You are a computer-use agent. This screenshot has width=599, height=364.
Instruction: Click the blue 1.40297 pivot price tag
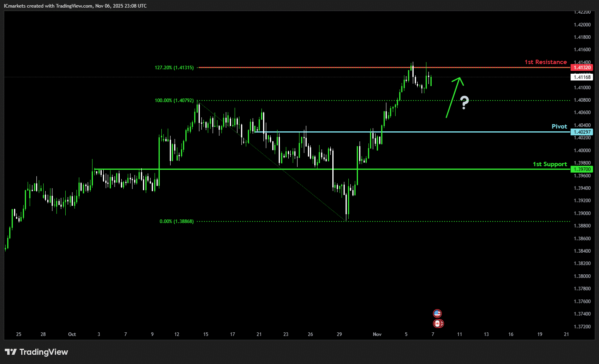tap(582, 132)
